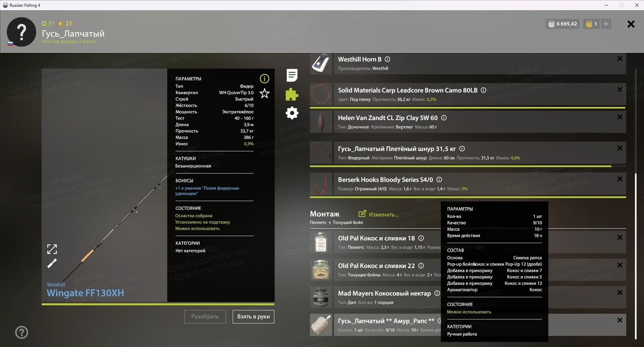Show info for Solid Materials Carp Leadcore
Screen dimensions: 644x347
[484, 90]
